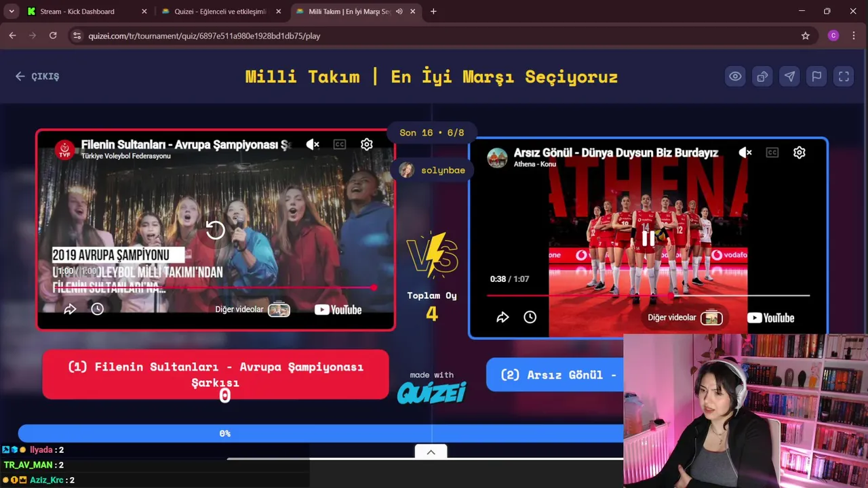Click the blue 0% vote progress bar

320,434
